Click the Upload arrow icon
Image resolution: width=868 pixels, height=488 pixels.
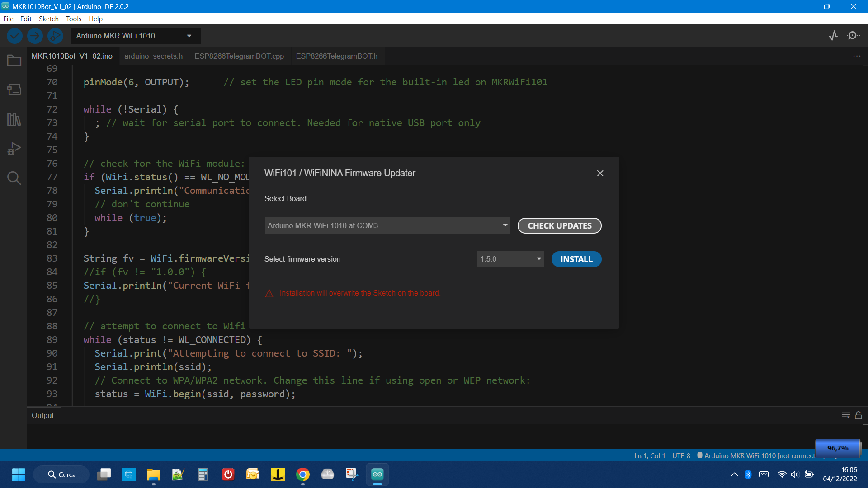tap(35, 36)
